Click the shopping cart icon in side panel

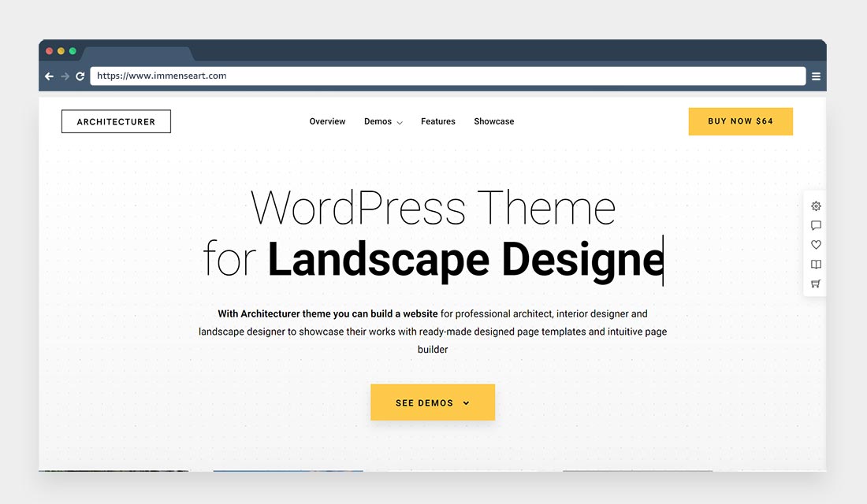(816, 283)
